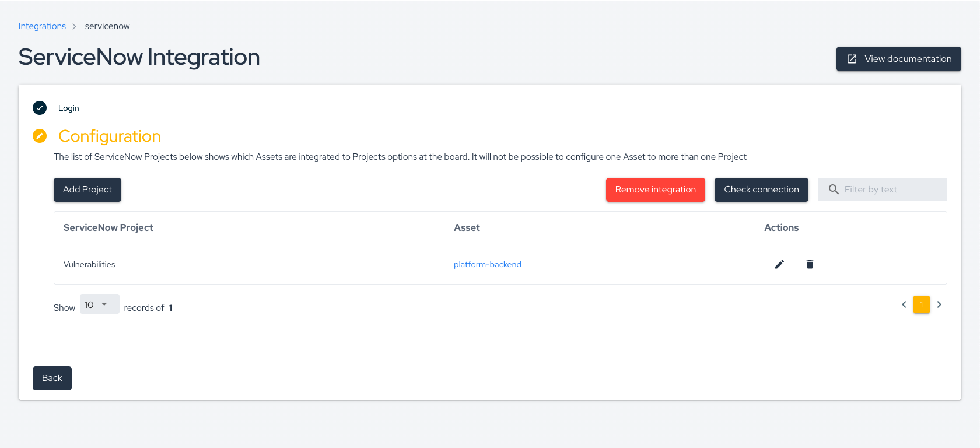
Task: Select page 1 in pagination
Action: tap(922, 304)
